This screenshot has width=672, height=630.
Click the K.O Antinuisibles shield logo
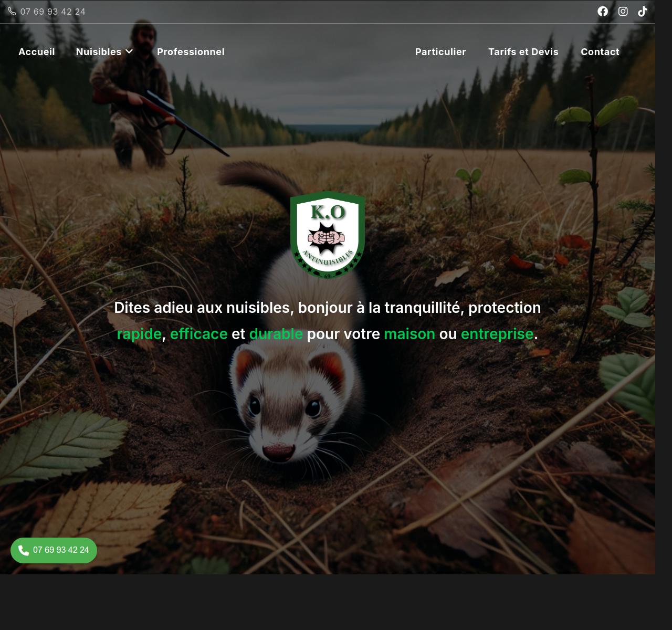click(x=328, y=235)
